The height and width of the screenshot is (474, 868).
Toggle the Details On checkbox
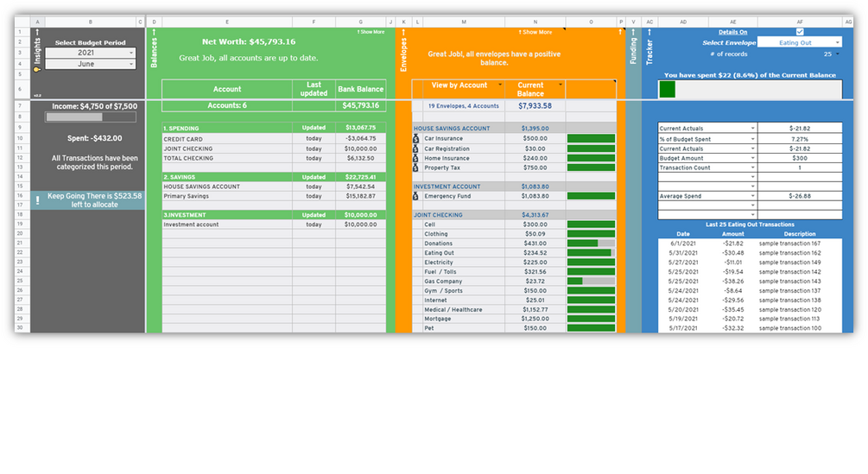[x=800, y=32]
